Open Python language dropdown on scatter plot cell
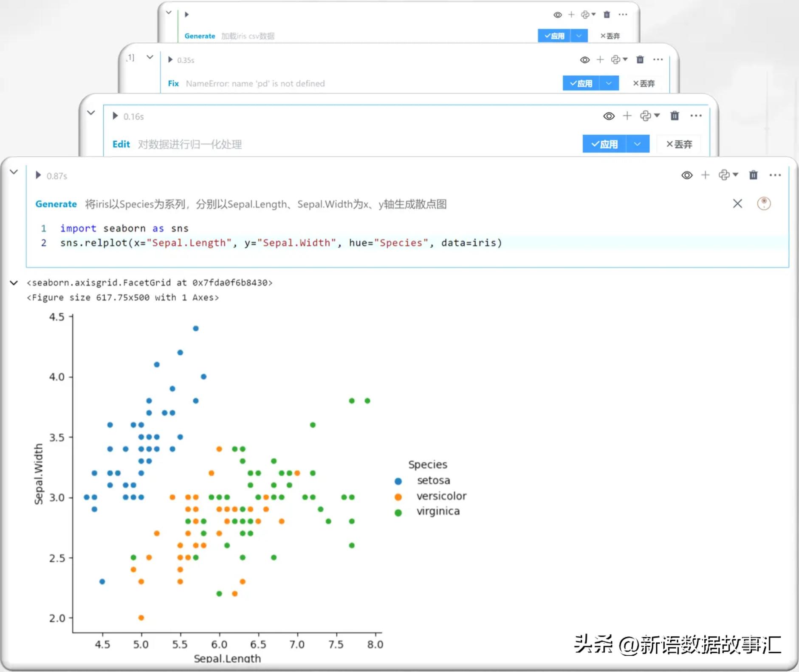This screenshot has height=672, width=799. [728, 175]
